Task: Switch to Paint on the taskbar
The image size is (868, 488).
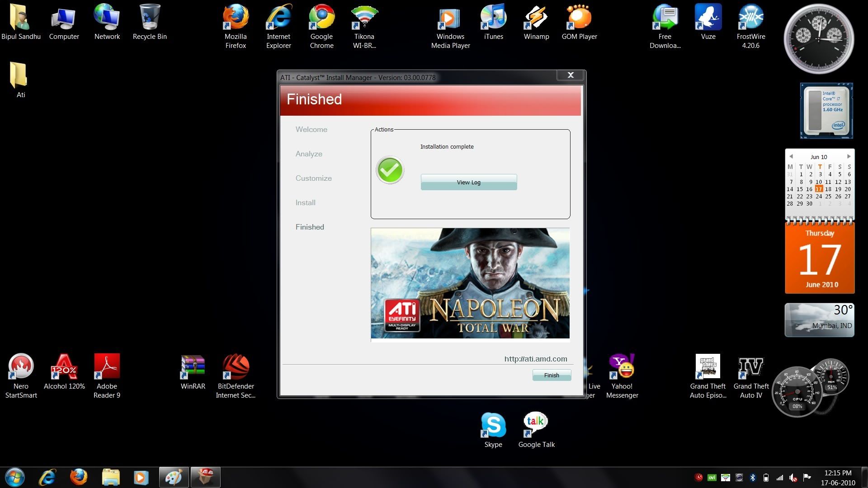Action: [x=174, y=477]
